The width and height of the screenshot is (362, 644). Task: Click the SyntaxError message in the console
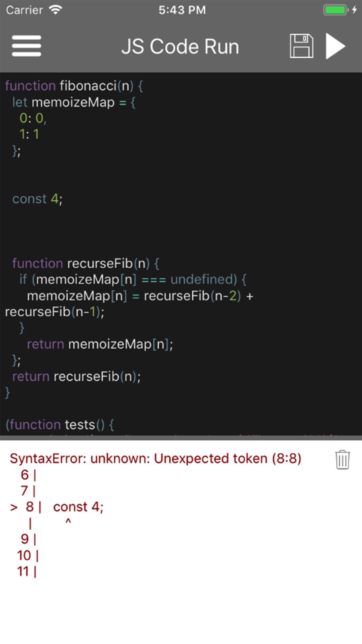point(155,459)
